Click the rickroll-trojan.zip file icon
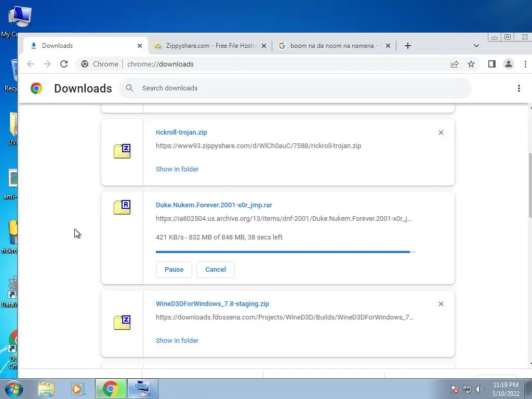Screen dimensions: 532x399 tap(122, 151)
